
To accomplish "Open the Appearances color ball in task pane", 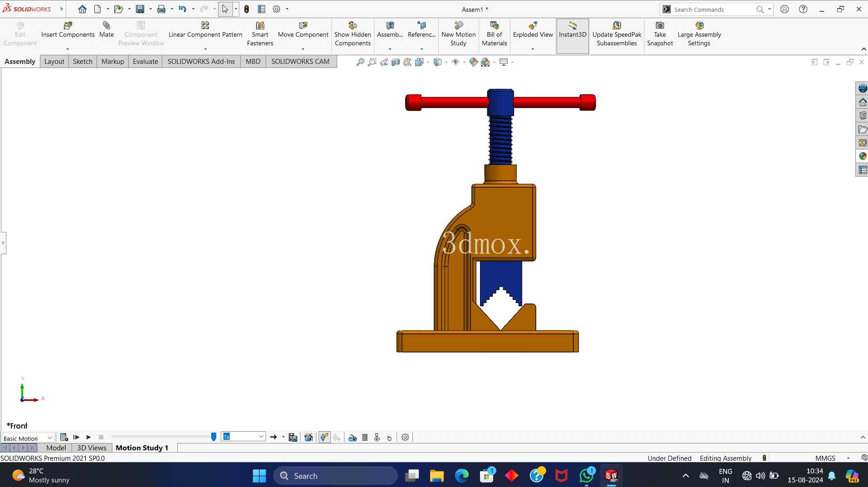I will (x=863, y=156).
